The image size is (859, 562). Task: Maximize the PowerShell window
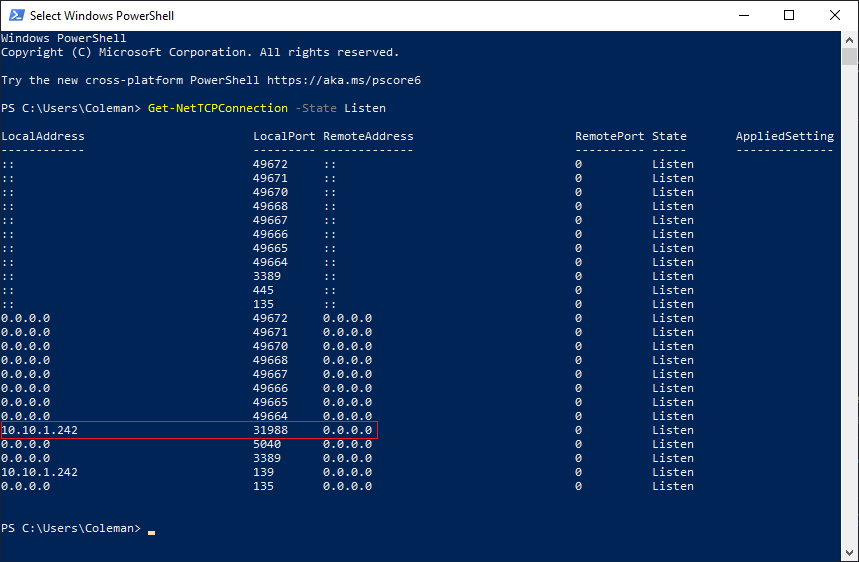[x=789, y=15]
